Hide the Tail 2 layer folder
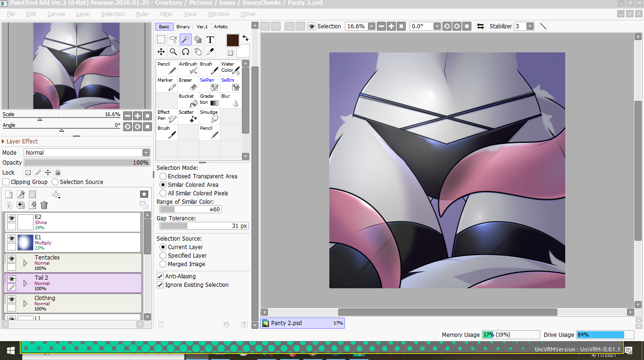 pos(11,279)
